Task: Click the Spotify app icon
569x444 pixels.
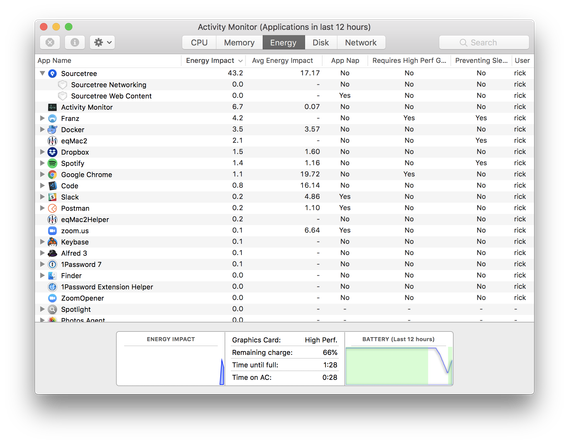Action: (x=52, y=163)
